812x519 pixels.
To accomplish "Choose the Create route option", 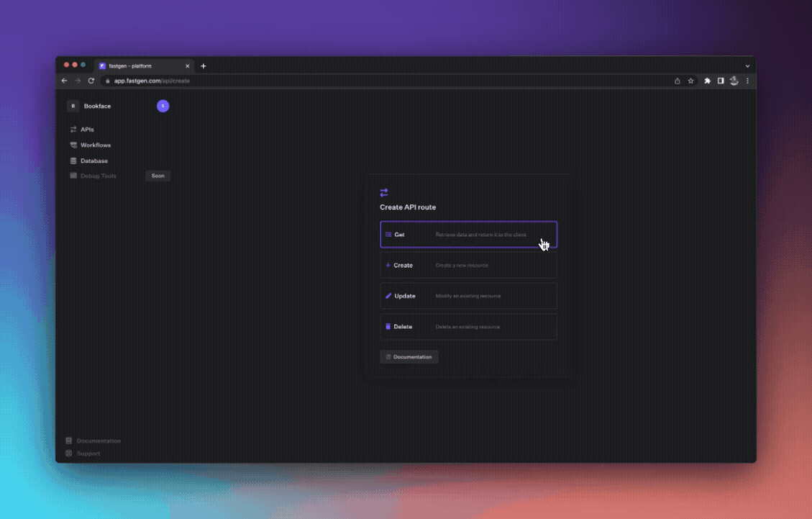I will coord(467,265).
